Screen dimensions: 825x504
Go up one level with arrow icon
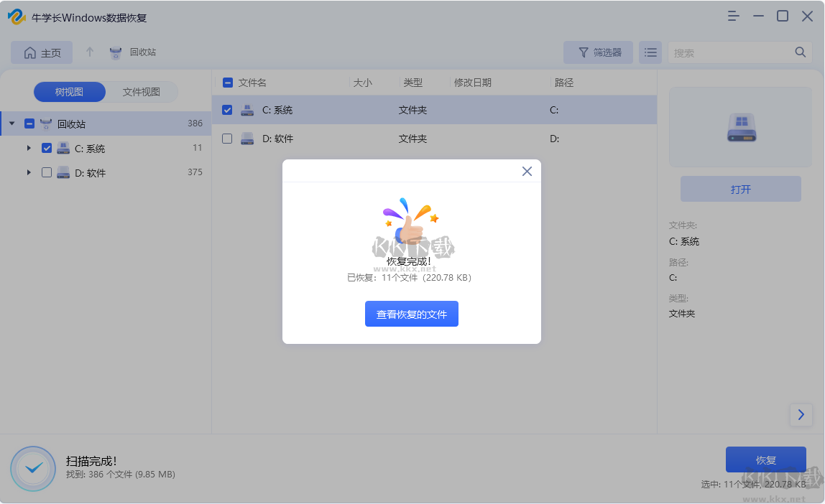point(89,52)
